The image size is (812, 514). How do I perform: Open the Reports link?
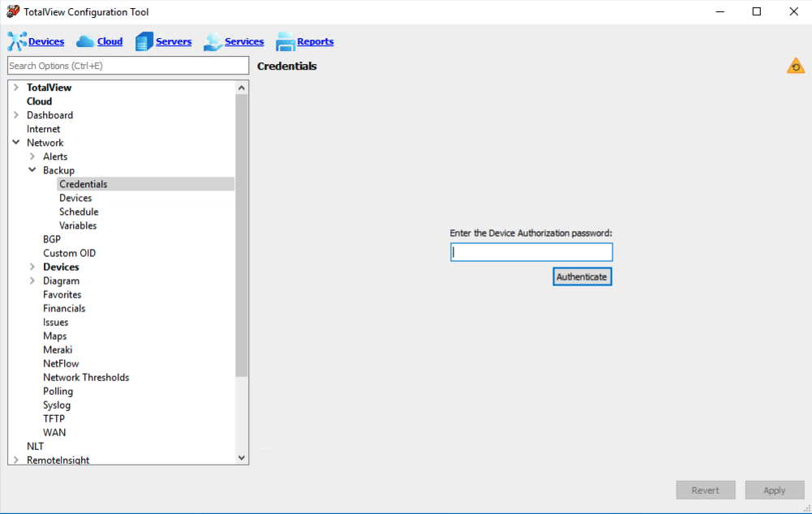(316, 41)
